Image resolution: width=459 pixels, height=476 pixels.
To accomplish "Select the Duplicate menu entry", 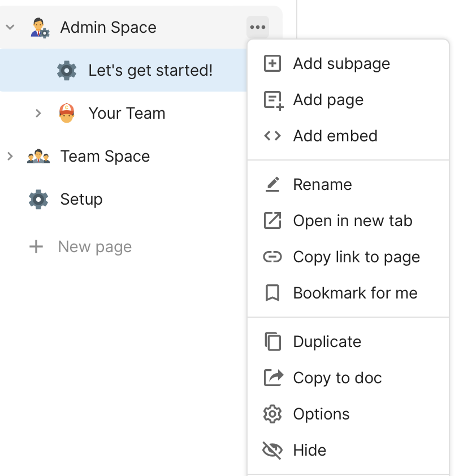I will click(x=327, y=341).
